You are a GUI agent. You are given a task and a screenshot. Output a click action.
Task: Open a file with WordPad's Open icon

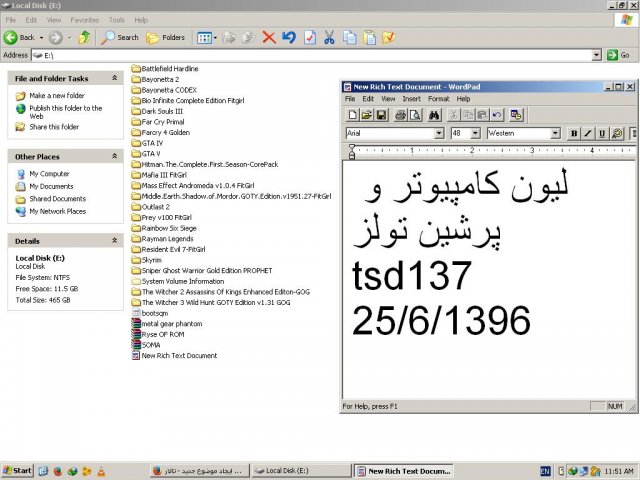tap(367, 116)
